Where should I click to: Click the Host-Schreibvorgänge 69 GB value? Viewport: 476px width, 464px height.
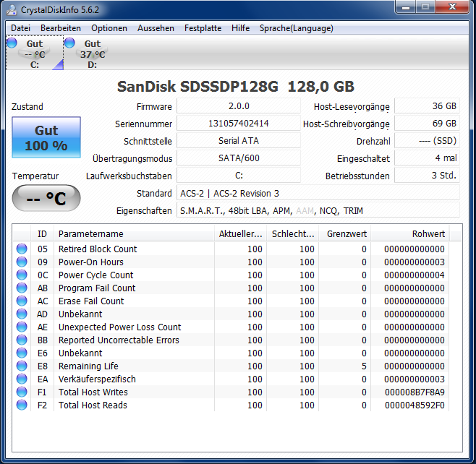pos(427,124)
